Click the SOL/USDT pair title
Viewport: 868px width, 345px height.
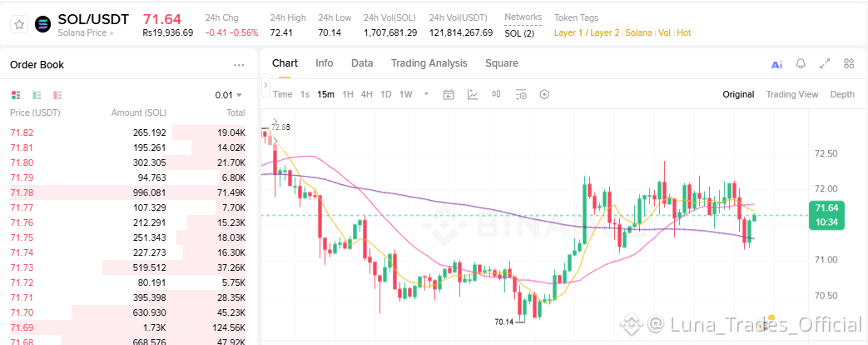pyautogui.click(x=93, y=19)
